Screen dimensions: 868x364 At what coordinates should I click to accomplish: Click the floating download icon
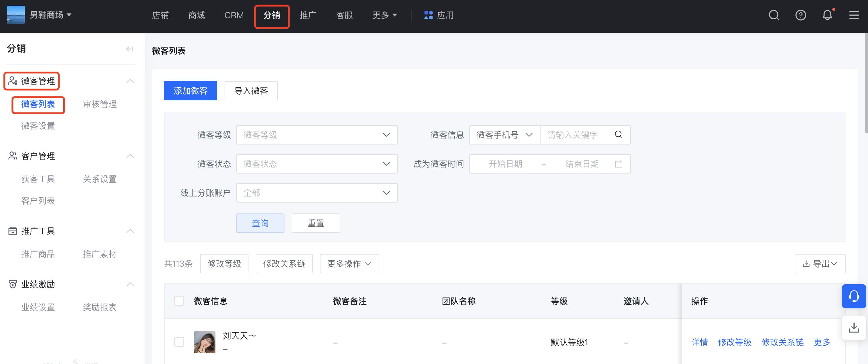[x=853, y=328]
